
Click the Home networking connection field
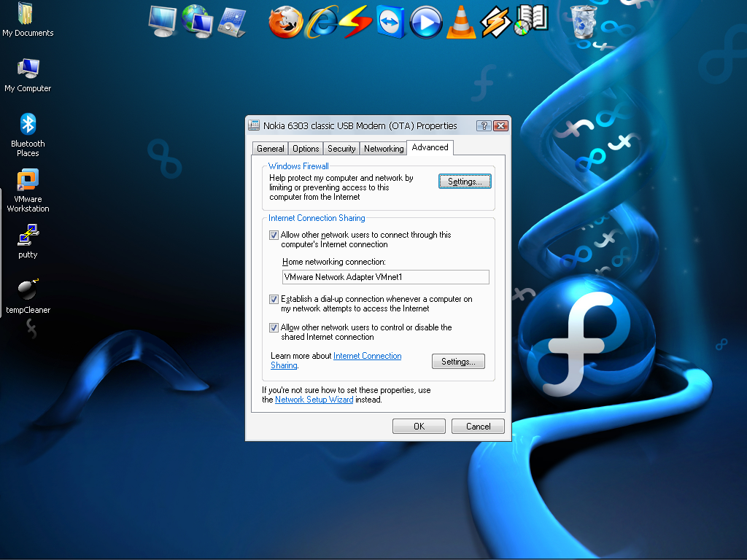tap(385, 277)
